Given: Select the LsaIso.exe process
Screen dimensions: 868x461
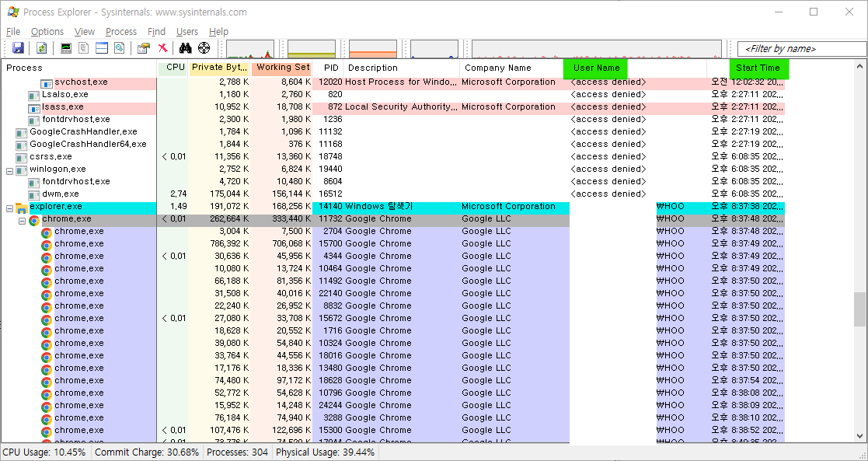Looking at the screenshot, I should (64, 95).
